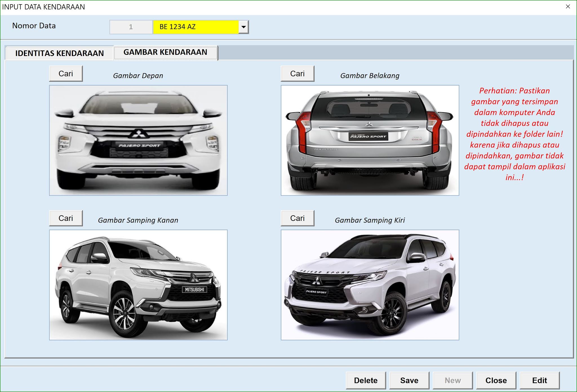Screen dimensions: 577x392
Task: Click Cari for Gambar Samping Kiri
Action: (x=297, y=218)
